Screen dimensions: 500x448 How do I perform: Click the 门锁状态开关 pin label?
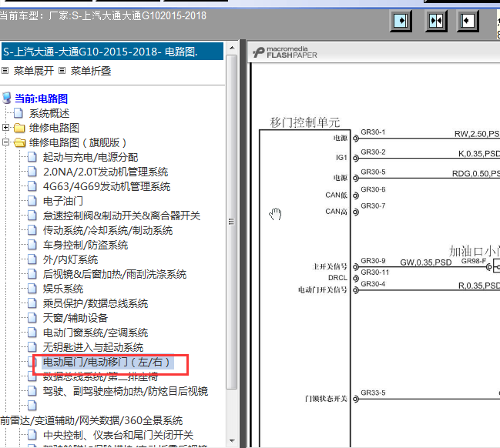pos(326,399)
